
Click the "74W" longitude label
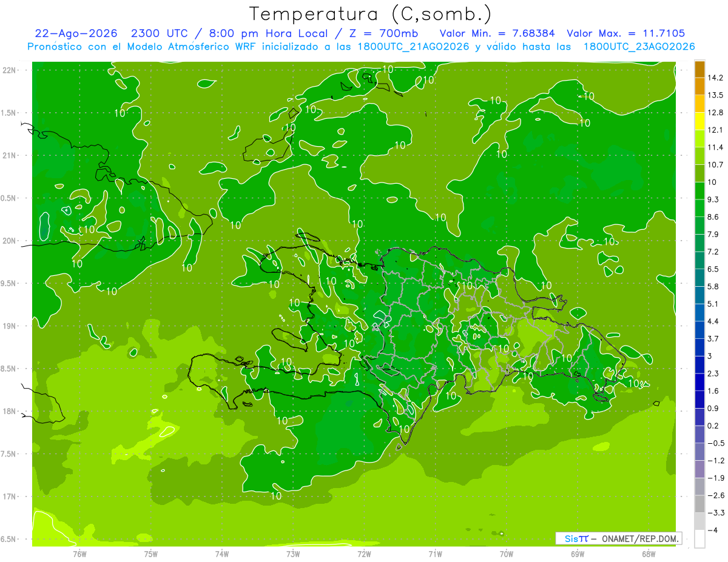[222, 554]
